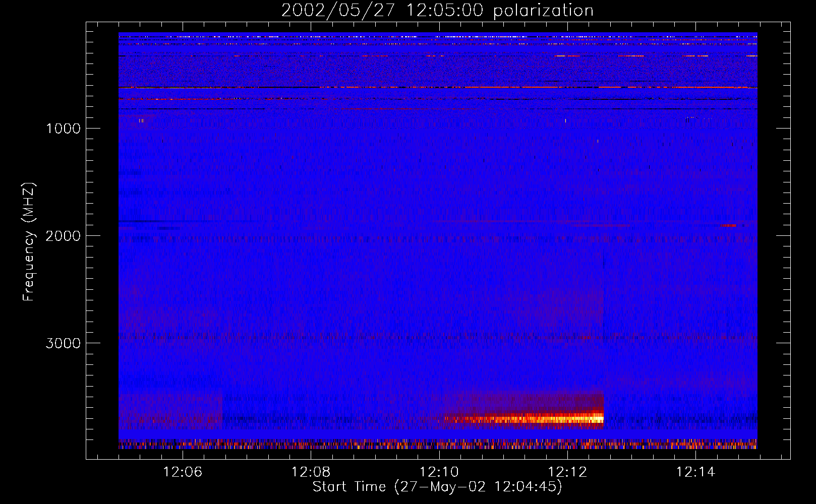Click the 12:12 time tick label

(567, 472)
